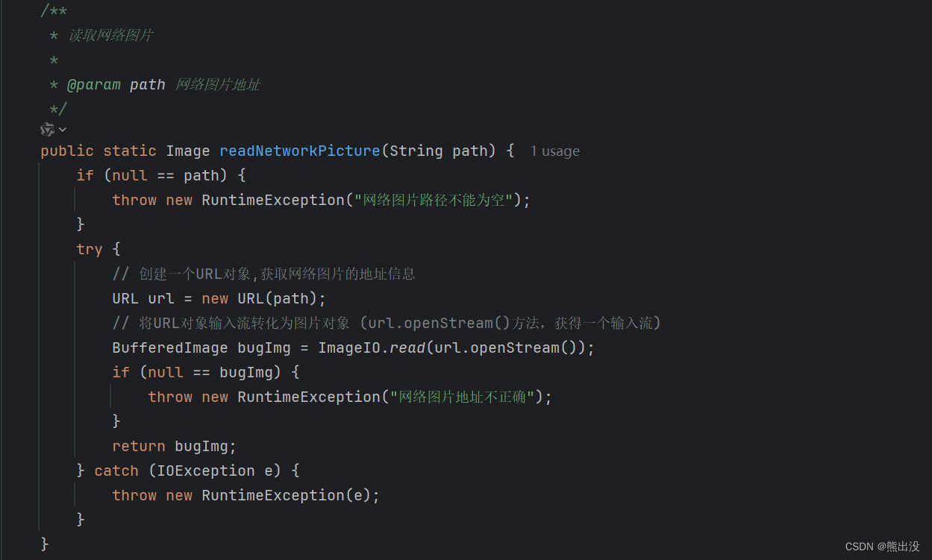Open the "1 usage" inlay hint
This screenshot has width=932, height=560.
554,151
